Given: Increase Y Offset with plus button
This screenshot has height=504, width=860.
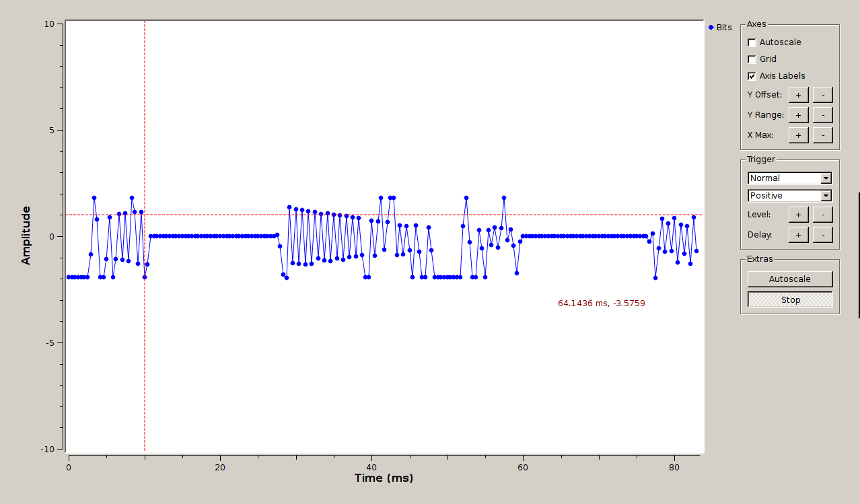Looking at the screenshot, I should 798,95.
